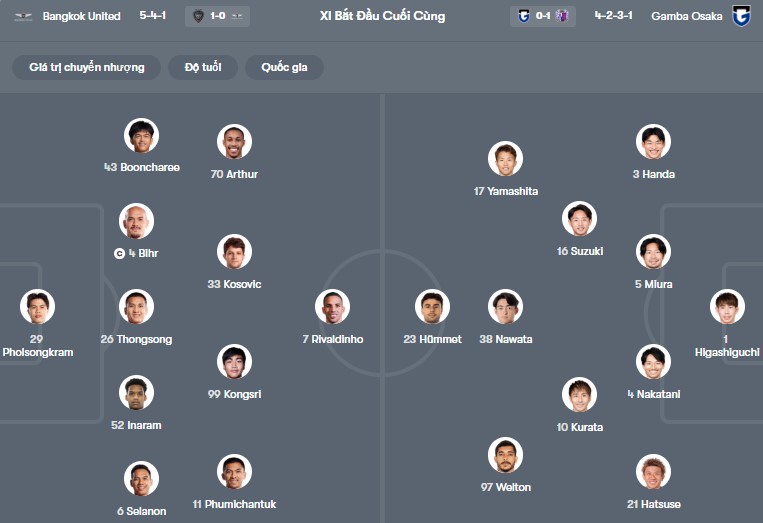Click Pholsongkram's player portrait
The image size is (763, 523).
(37, 307)
